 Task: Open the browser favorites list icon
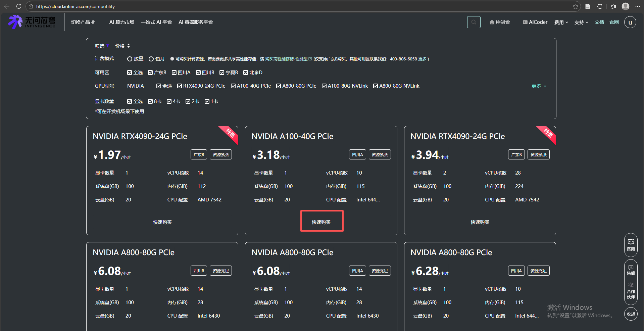(x=613, y=6)
